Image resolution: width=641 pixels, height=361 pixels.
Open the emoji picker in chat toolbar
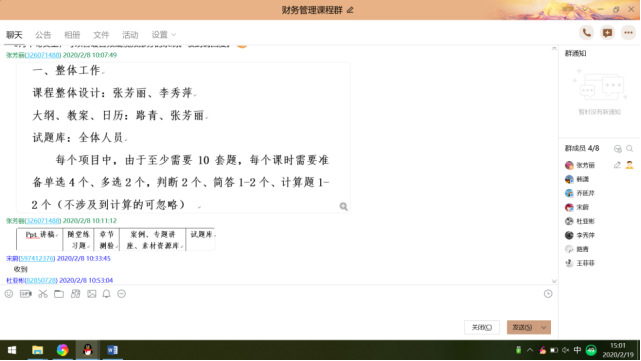click(x=9, y=294)
